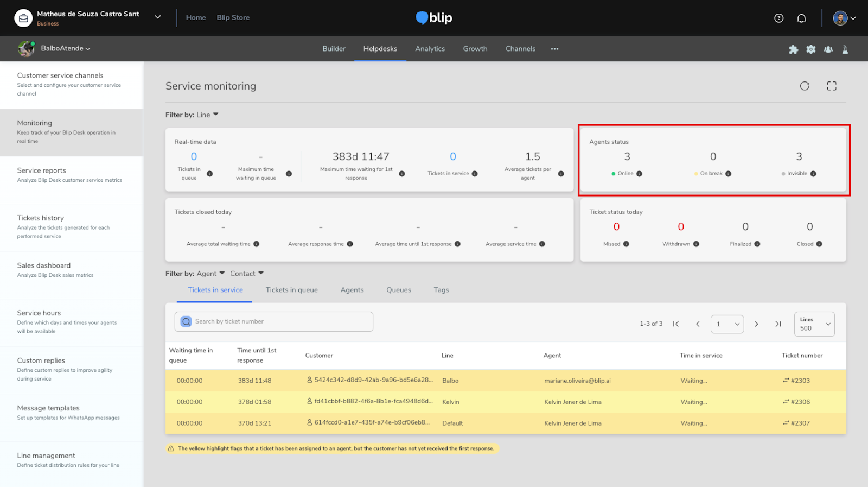Go to the next page arrow
Screen dimensions: 868x487
756,324
